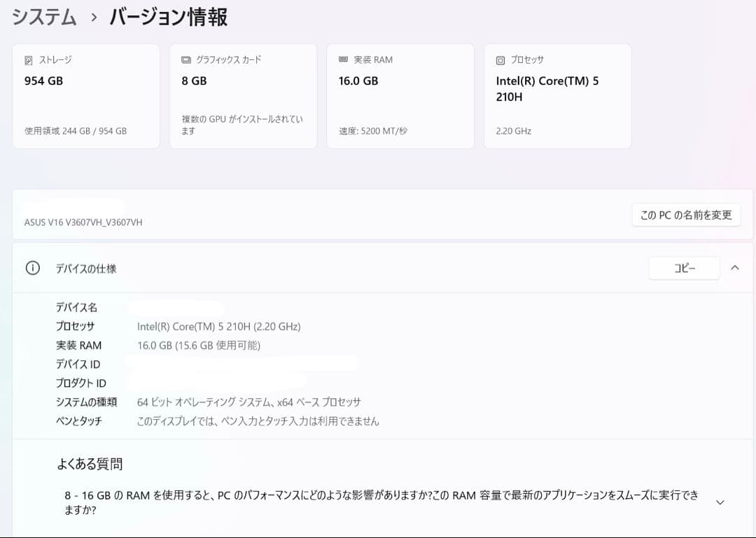This screenshot has width=756, height=538.
Task: Click the processor icon on the プロセッサ card
Action: point(499,59)
